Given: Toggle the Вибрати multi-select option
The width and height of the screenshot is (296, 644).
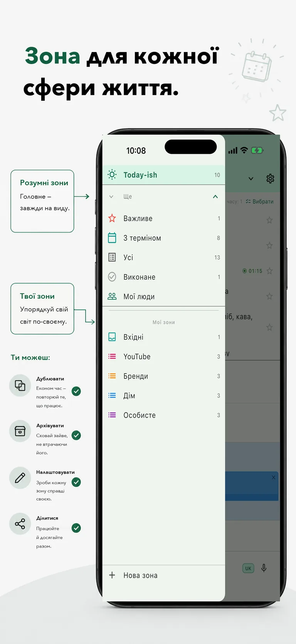Looking at the screenshot, I should [259, 201].
